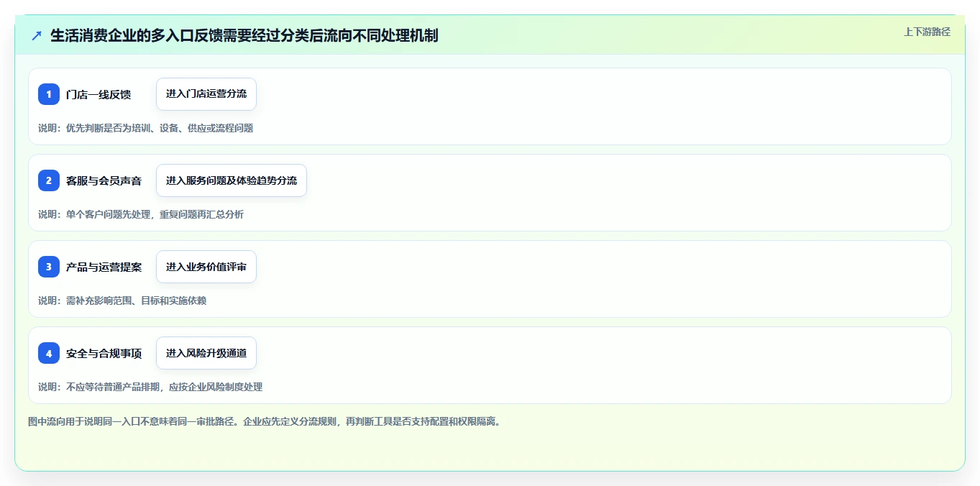The height and width of the screenshot is (486, 980).
Task: Select the 客服与会员声音 label
Action: pos(104,180)
